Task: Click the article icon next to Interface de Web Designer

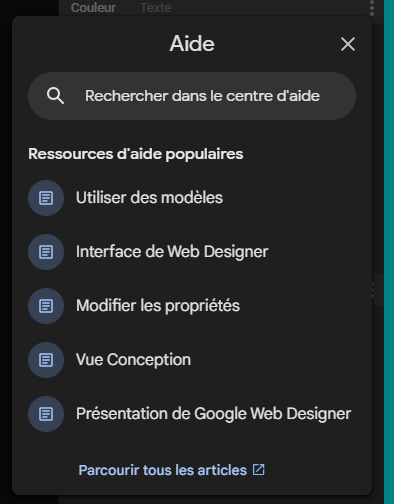Action: tap(46, 252)
